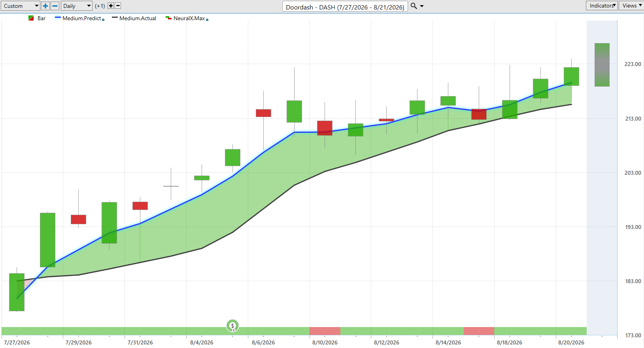This screenshot has width=644, height=348.
Task: Open the Daily interval dropdown
Action: pyautogui.click(x=77, y=6)
